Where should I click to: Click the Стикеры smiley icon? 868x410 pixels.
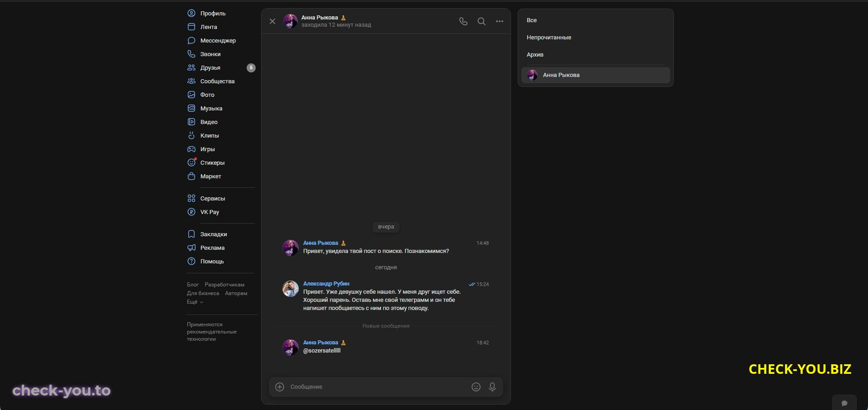[x=191, y=162]
